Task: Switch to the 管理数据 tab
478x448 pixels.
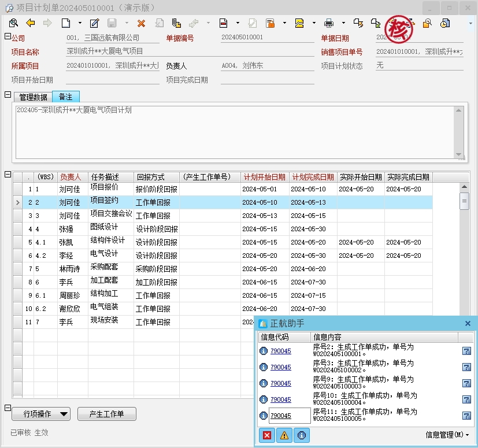Action: pos(33,97)
